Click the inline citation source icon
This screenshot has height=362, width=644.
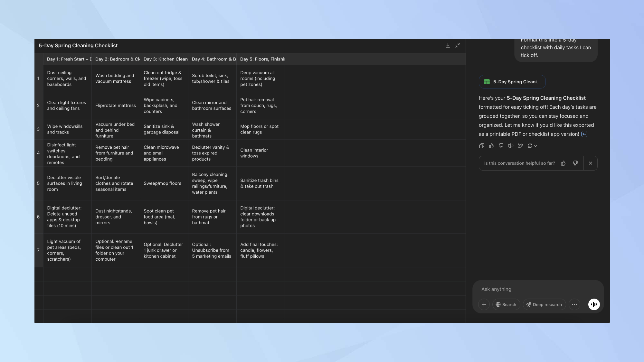click(584, 134)
